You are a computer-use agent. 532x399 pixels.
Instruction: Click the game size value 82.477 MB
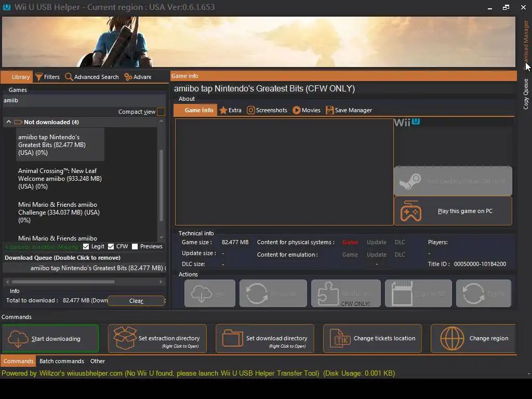point(235,242)
